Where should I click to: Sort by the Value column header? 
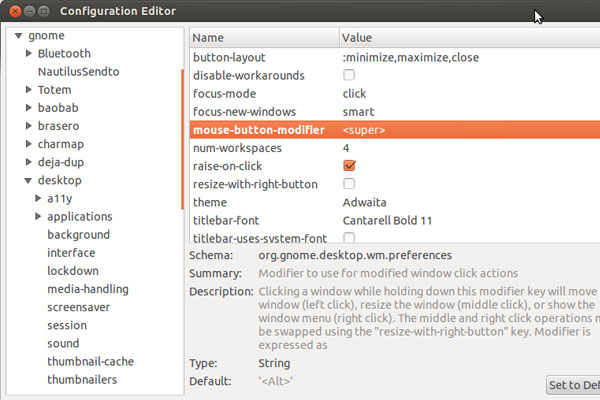point(470,38)
